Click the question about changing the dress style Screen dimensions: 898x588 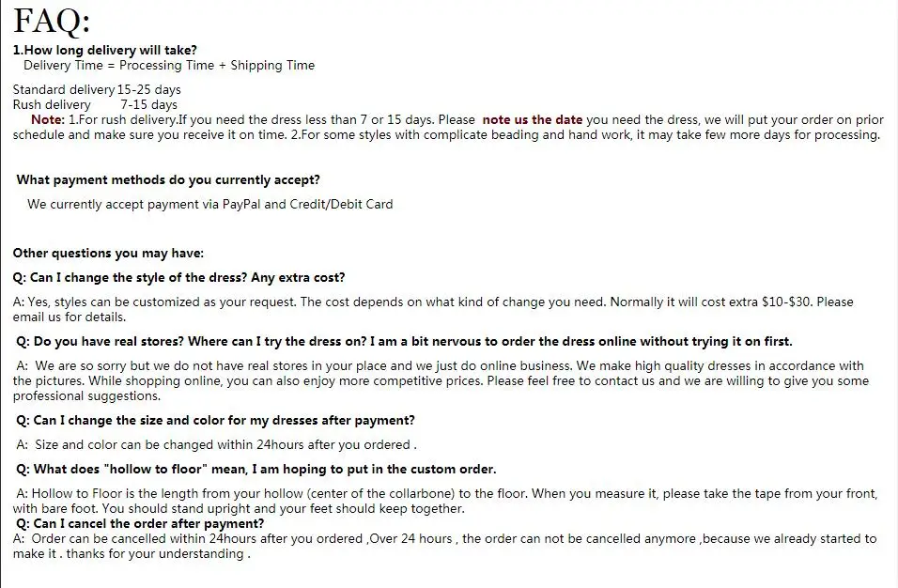178,278
